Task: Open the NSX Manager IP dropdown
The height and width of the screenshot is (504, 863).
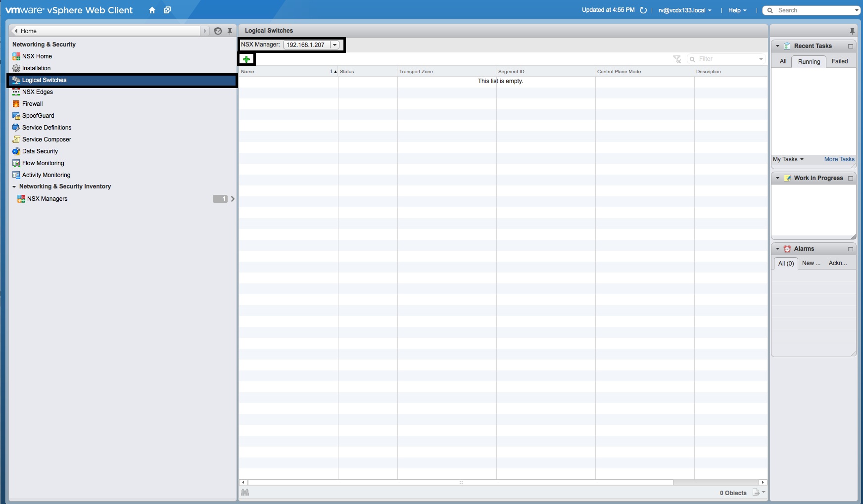Action: (335, 45)
